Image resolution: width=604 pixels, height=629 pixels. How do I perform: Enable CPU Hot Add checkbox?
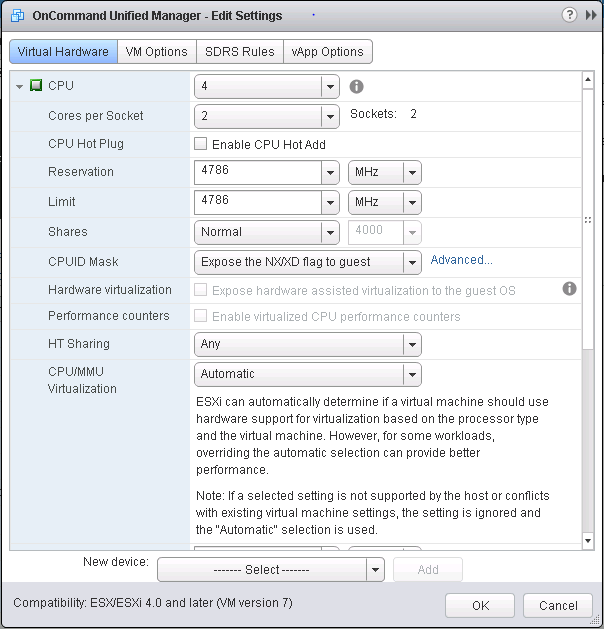(201, 144)
